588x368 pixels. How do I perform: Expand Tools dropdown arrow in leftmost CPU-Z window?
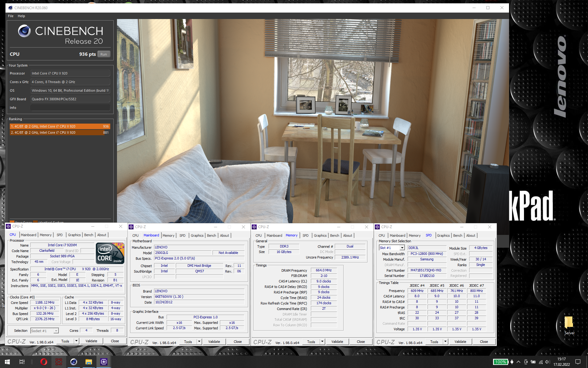(x=76, y=341)
